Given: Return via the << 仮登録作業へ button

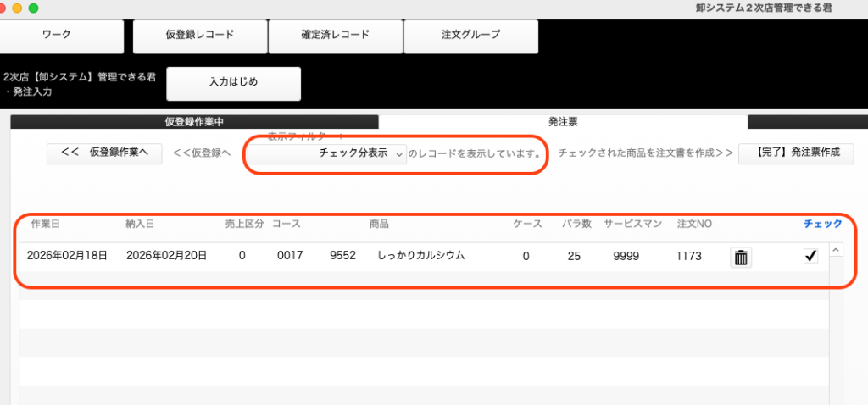Looking at the screenshot, I should tap(104, 153).
